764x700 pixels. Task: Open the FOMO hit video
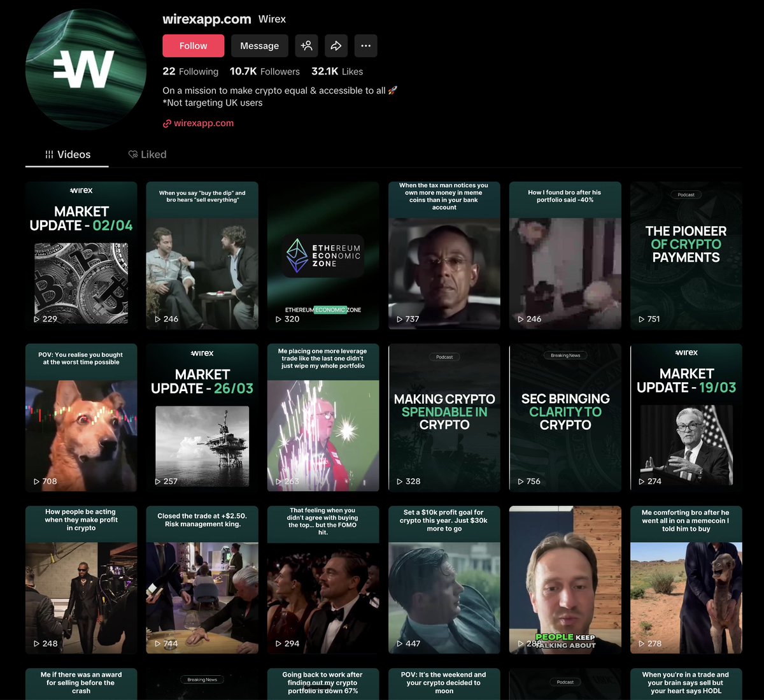(323, 580)
